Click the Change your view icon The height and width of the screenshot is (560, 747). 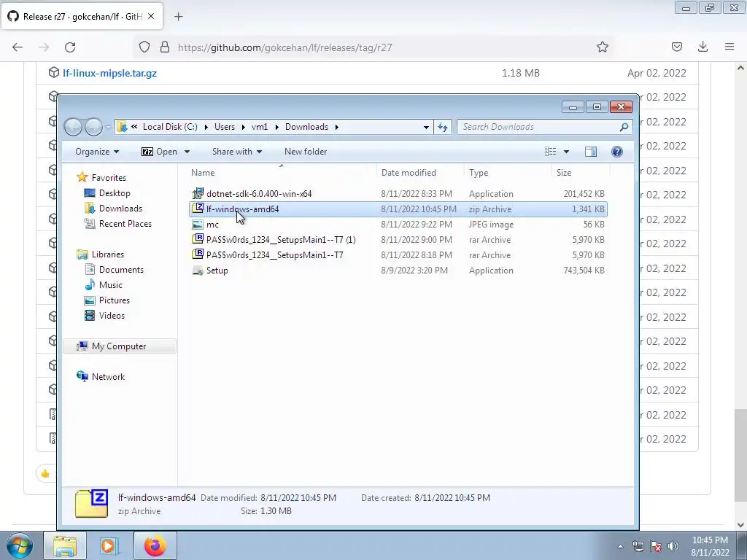tap(550, 152)
